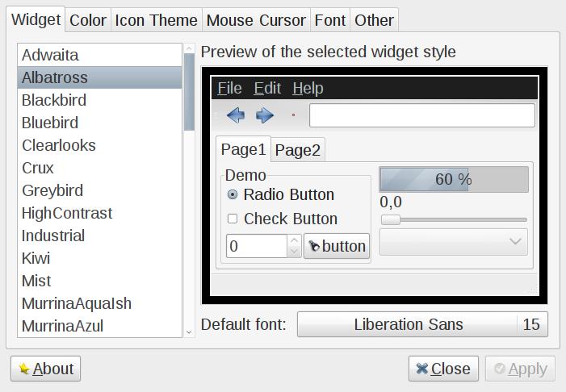Click the preview toolbar text entry
The height and width of the screenshot is (392, 566).
[x=422, y=115]
